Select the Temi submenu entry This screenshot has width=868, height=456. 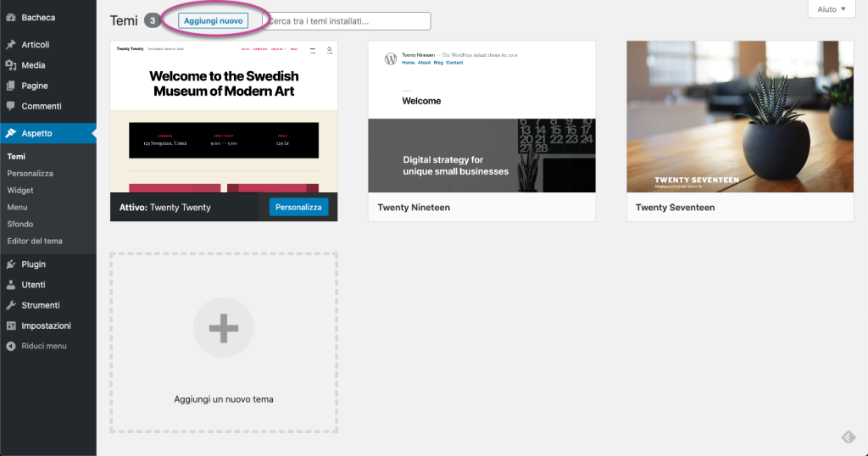[x=16, y=156]
